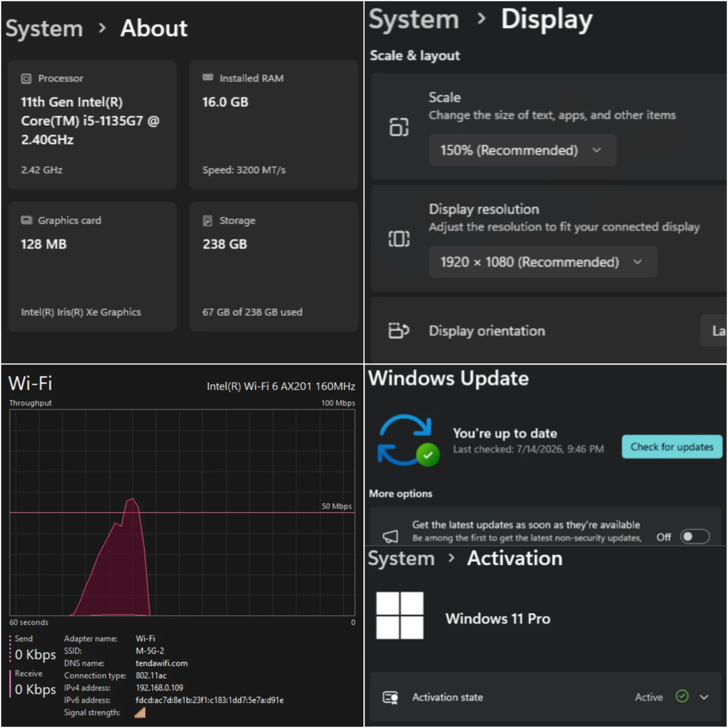Click the Windows Update sync arrows icon

[x=407, y=440]
